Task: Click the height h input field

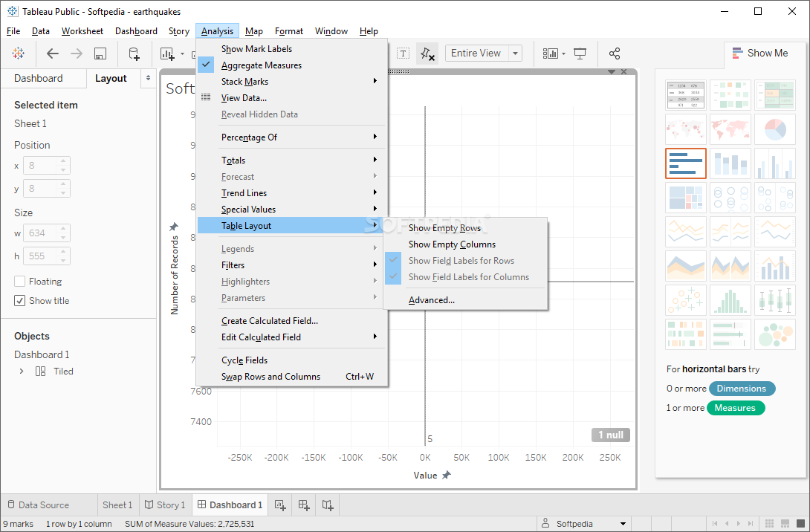Action: point(42,256)
